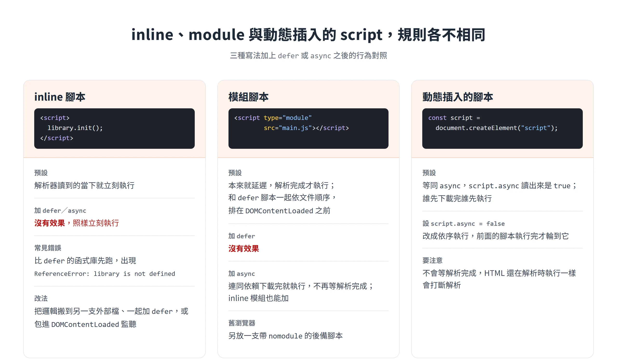
Task: Click the 預設 label in dynamic script card
Action: click(x=429, y=173)
